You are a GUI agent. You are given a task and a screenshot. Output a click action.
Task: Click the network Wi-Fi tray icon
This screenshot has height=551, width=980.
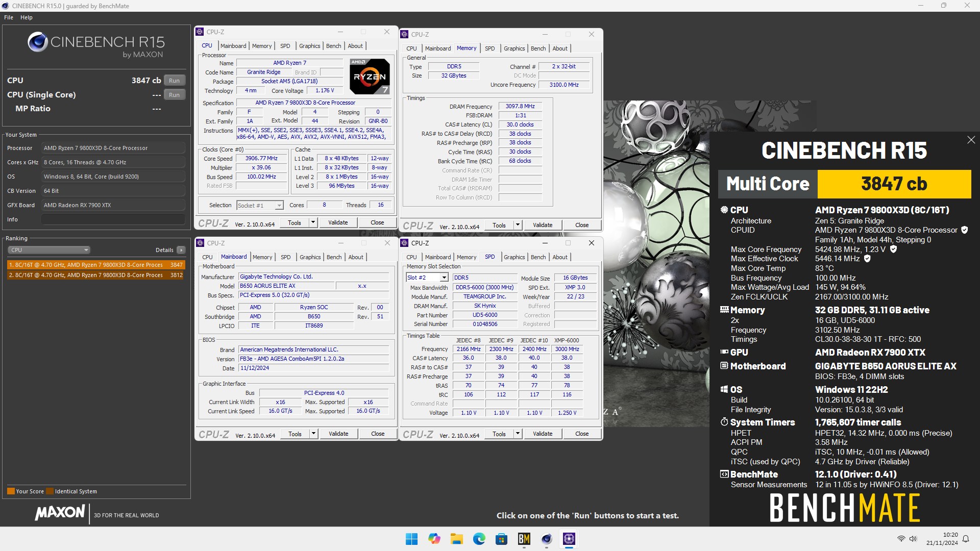pyautogui.click(x=901, y=539)
